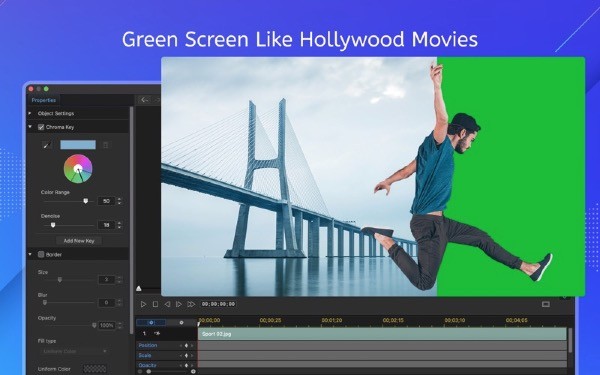Click the Add New Key button
This screenshot has height=375, width=600.
(79, 241)
